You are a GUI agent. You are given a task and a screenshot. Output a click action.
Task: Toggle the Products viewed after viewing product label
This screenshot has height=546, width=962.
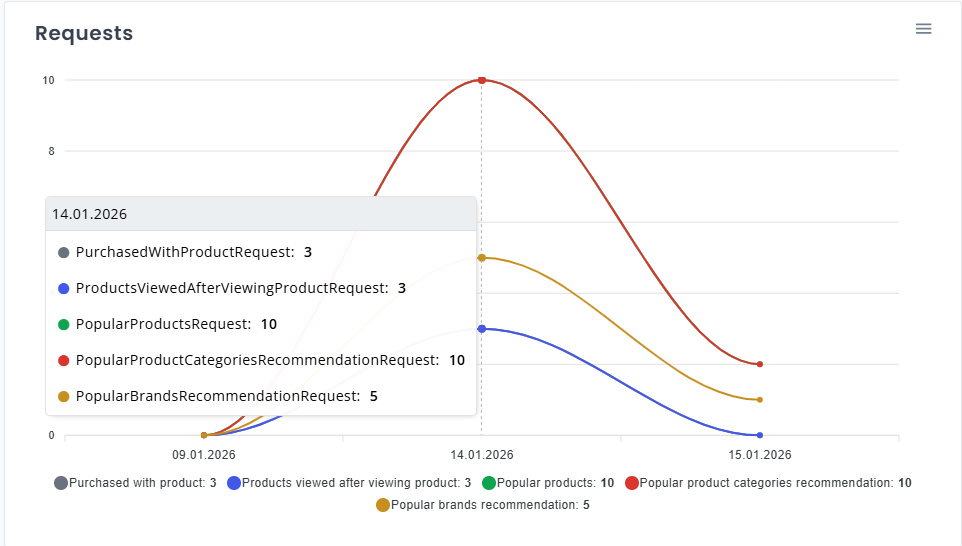(x=356, y=483)
